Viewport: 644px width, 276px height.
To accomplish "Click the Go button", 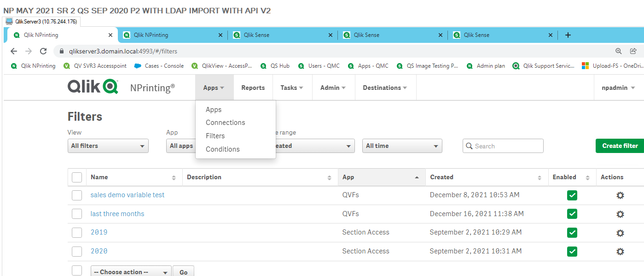I will (183, 271).
